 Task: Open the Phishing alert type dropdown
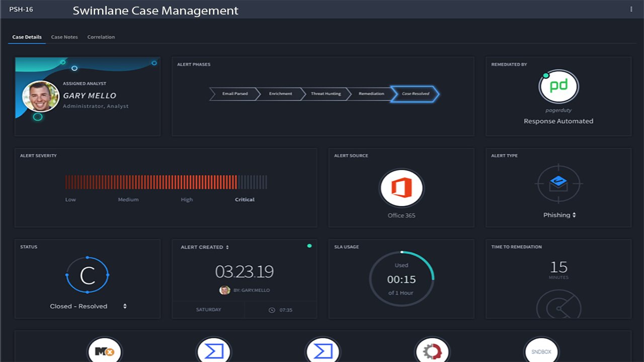[574, 215]
